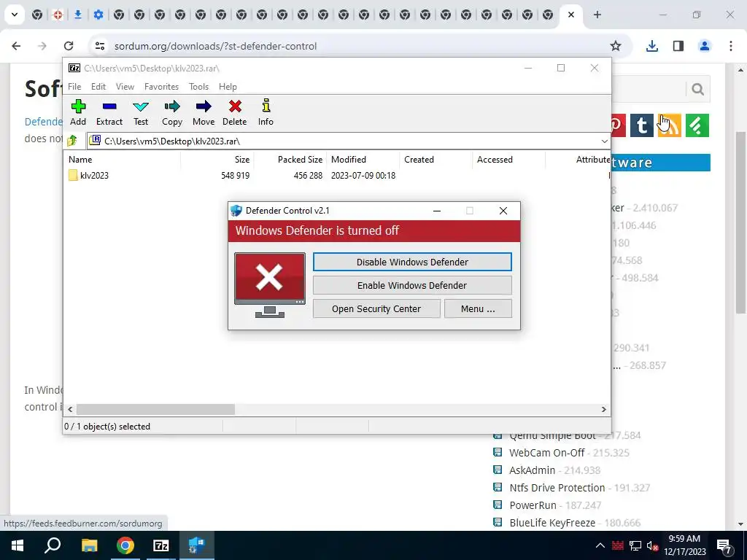Viewport: 747px width, 560px height.
Task: Select the settings gear tab in tab strip
Action: click(98, 15)
